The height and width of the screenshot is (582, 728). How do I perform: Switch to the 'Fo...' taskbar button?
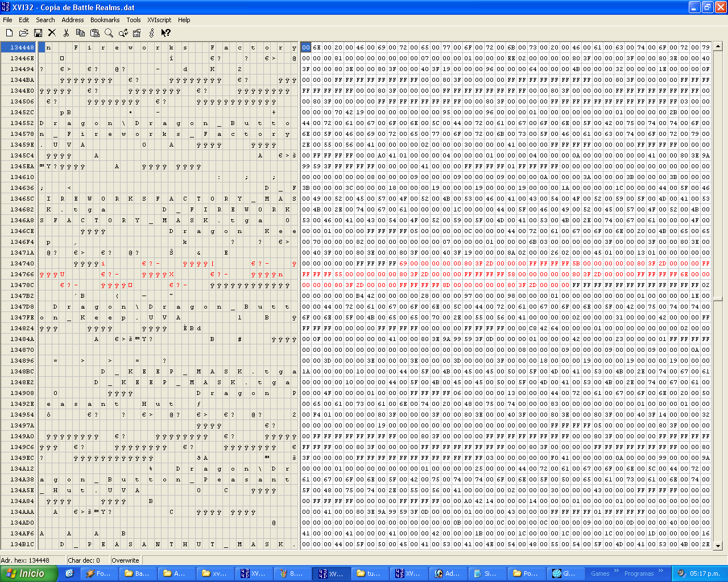99,573
